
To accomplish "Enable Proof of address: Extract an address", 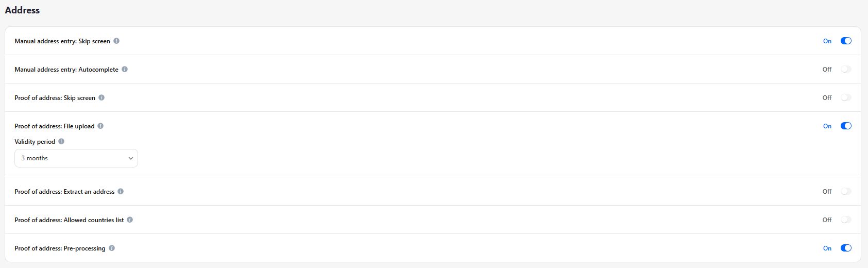I will pos(846,192).
